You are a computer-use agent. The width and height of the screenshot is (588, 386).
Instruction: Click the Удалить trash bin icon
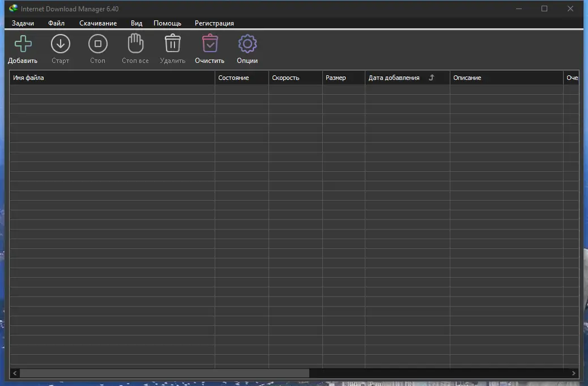point(173,43)
